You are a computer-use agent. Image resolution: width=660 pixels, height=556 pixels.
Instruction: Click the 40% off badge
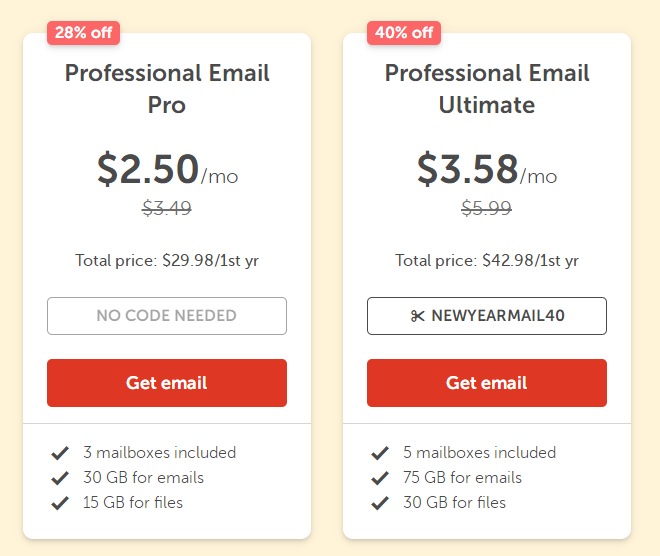404,33
